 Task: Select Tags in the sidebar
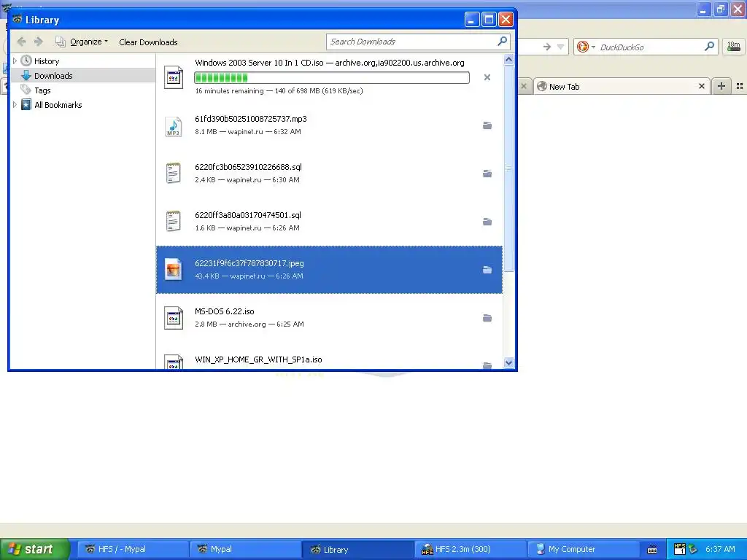click(42, 90)
